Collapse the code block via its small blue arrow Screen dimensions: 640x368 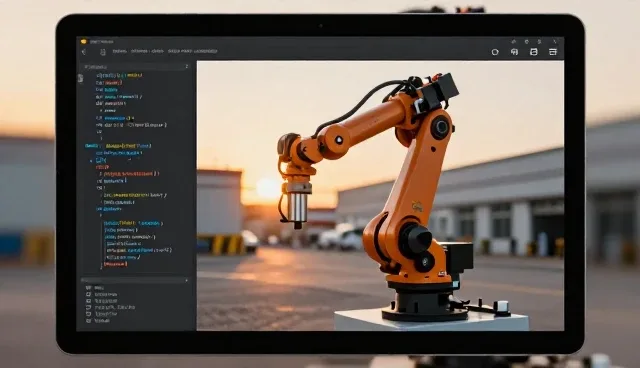tap(91, 161)
